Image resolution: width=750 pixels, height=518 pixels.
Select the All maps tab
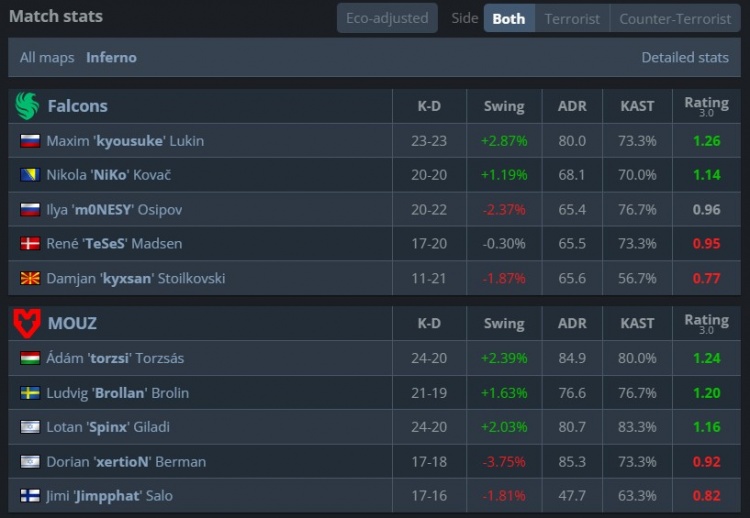pos(47,57)
